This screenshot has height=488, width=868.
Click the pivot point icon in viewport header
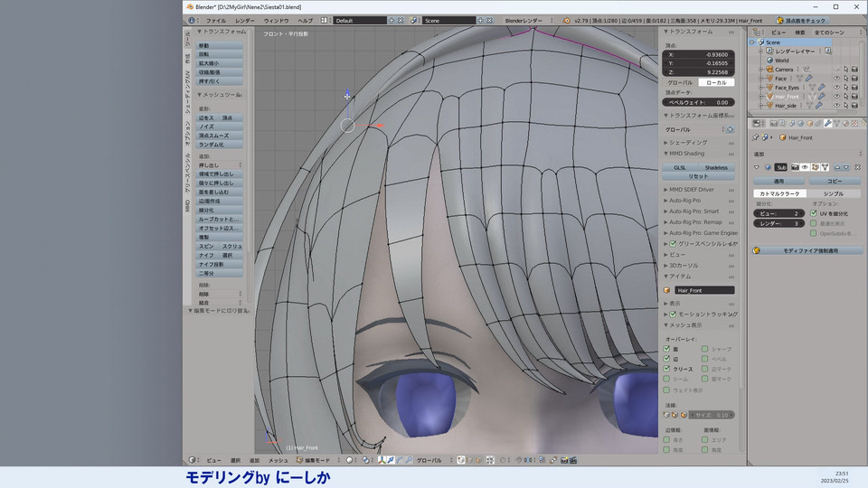366,460
